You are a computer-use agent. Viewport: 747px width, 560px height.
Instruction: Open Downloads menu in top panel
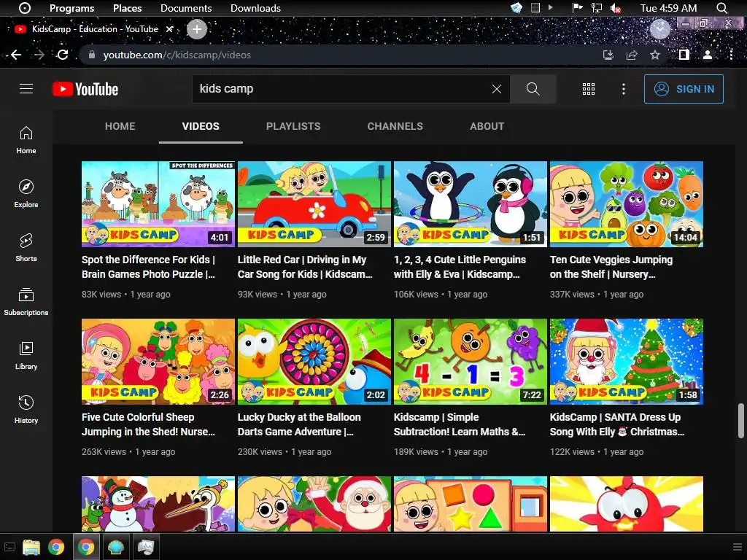pos(255,8)
